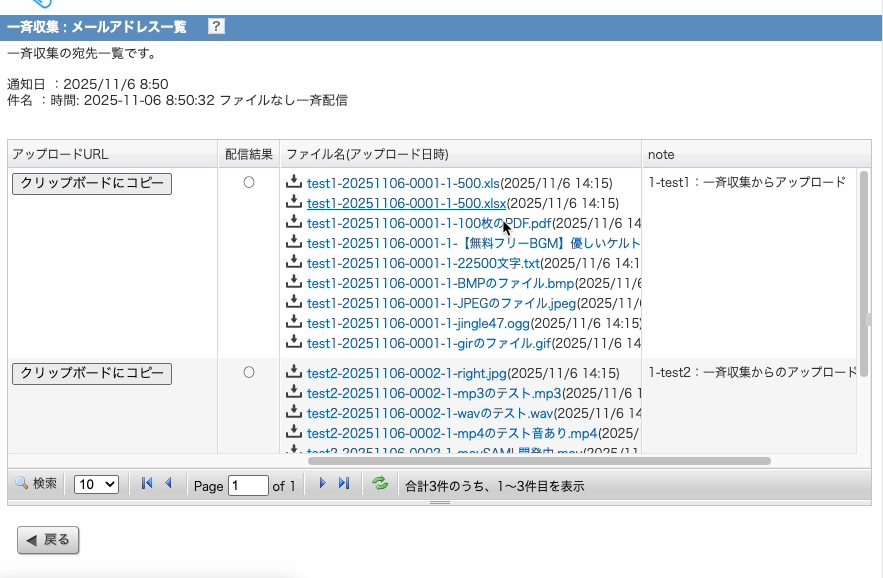This screenshot has height=578, width=883.
Task: Open the test2 mp3のテスト.mp3 link
Action: click(x=434, y=393)
